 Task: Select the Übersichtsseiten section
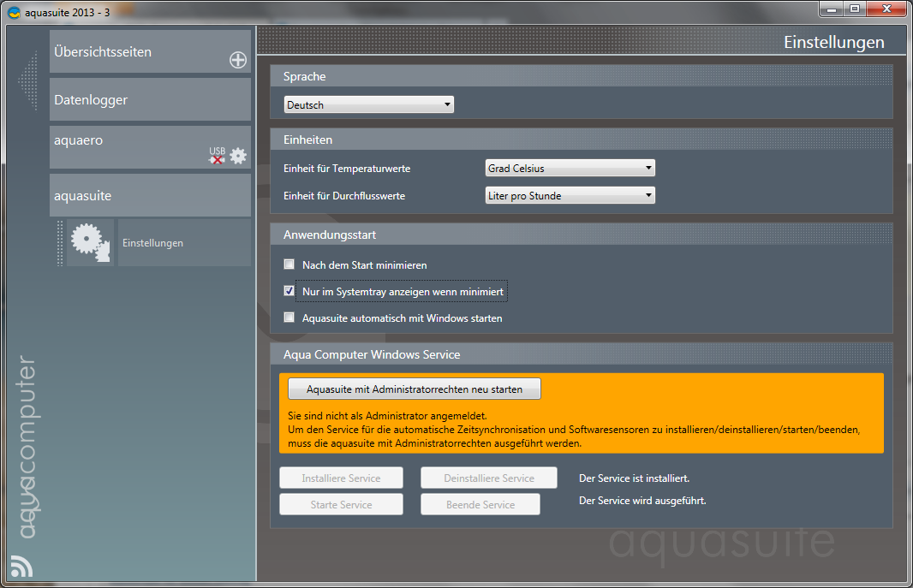(x=137, y=52)
